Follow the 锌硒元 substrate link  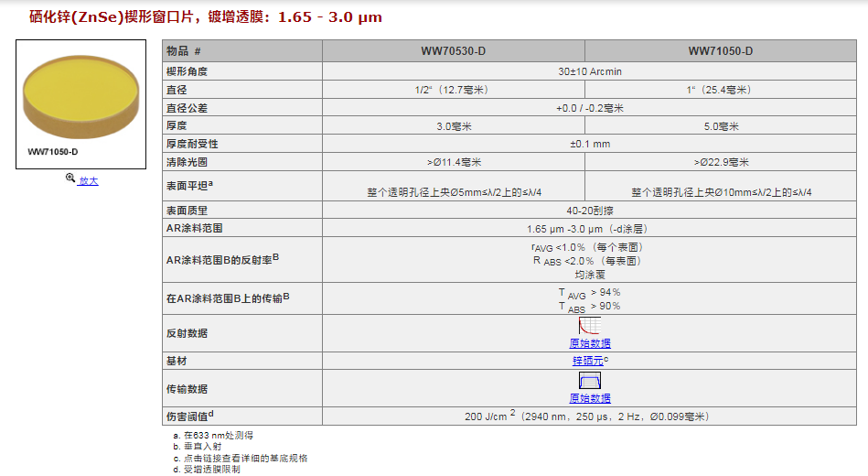click(x=587, y=361)
